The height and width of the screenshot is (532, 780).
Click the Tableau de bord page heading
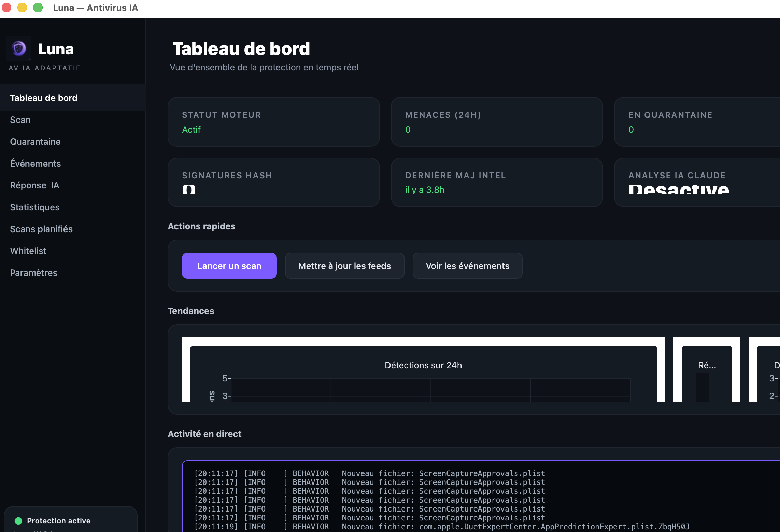pyautogui.click(x=241, y=49)
